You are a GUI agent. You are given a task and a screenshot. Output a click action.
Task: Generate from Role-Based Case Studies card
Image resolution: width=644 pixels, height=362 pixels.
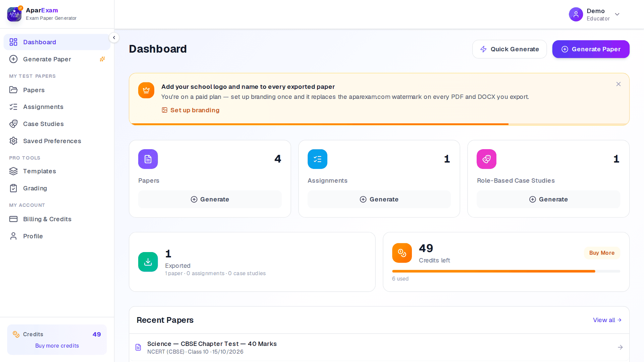pos(548,199)
